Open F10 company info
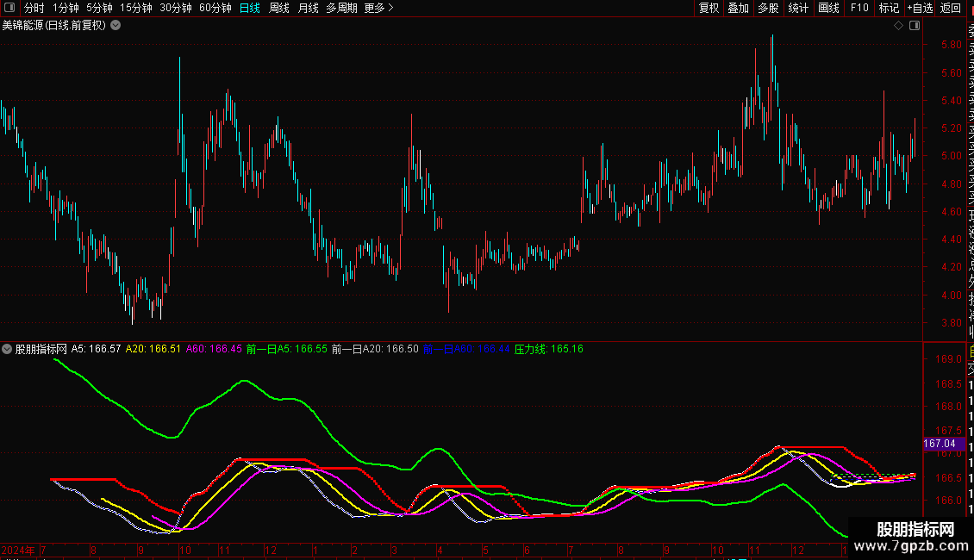Image resolution: width=974 pixels, height=560 pixels. pos(859,8)
